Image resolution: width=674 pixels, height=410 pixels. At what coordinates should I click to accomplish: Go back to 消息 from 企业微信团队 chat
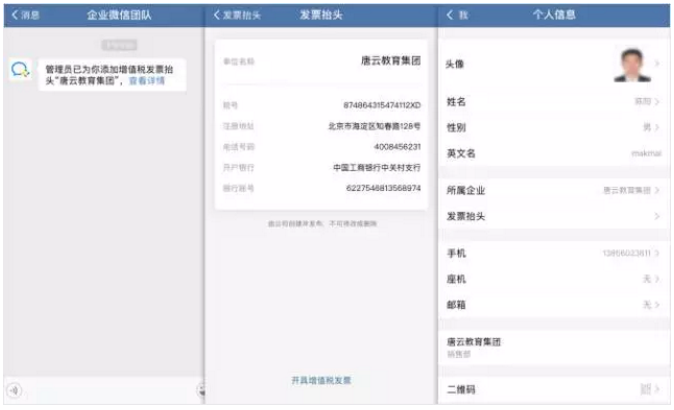point(25,15)
